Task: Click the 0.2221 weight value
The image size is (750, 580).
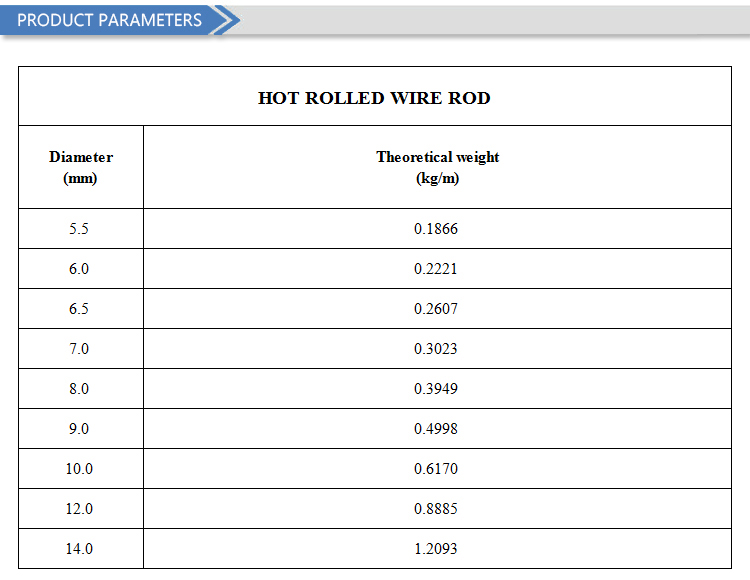Action: click(x=436, y=269)
